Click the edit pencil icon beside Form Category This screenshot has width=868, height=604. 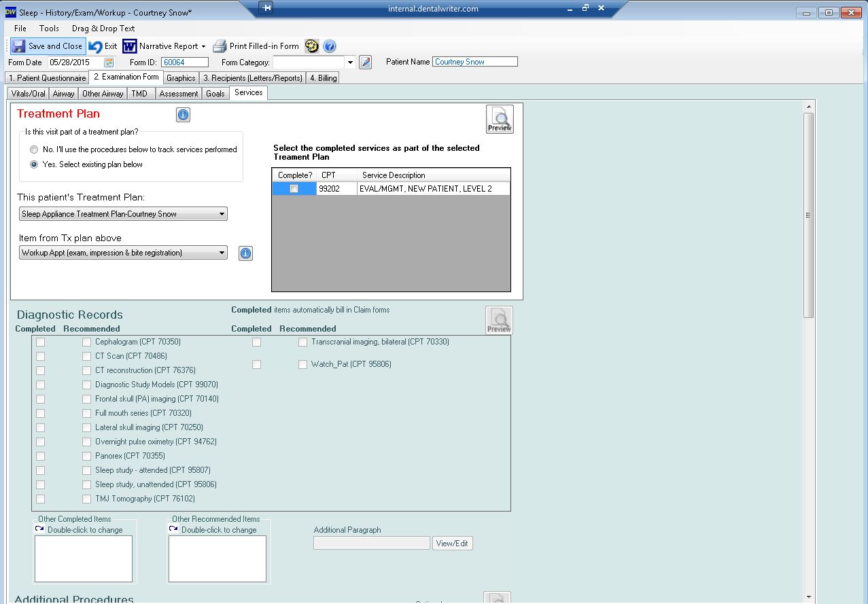coord(366,63)
